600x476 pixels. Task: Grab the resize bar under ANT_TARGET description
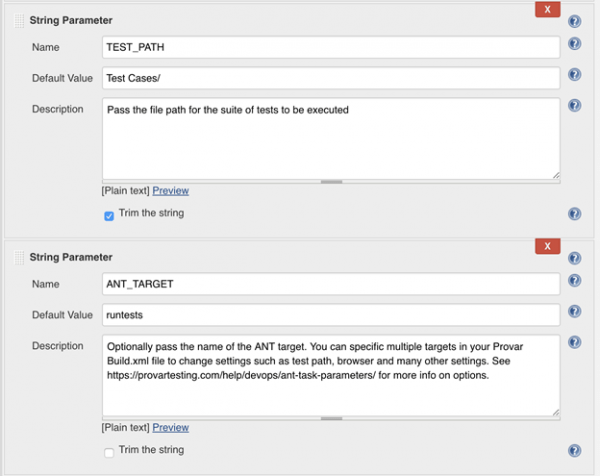331,419
